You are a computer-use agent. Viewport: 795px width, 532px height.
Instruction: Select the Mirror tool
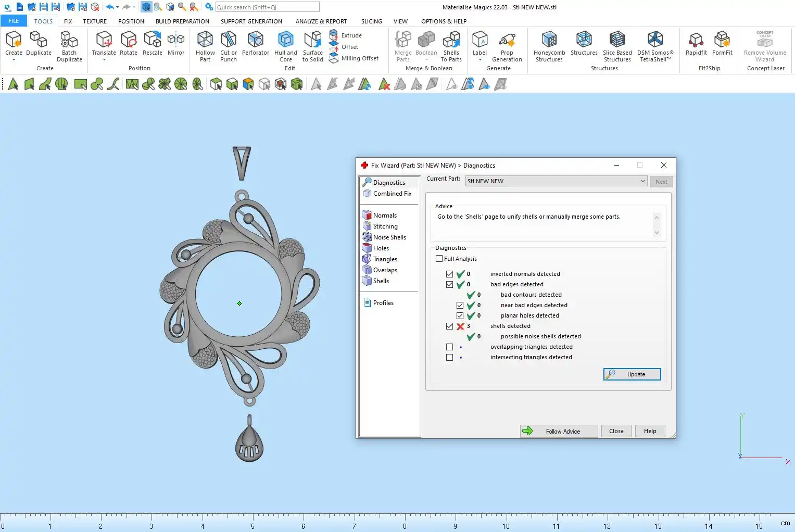[x=176, y=40]
